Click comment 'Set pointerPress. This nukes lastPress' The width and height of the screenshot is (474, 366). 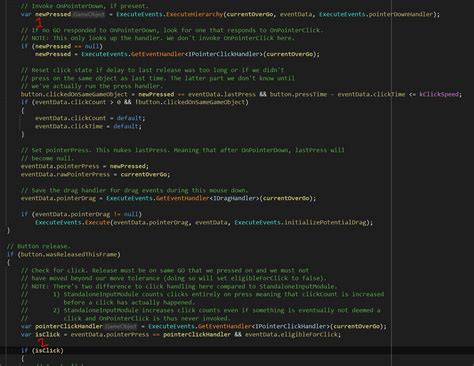point(183,150)
